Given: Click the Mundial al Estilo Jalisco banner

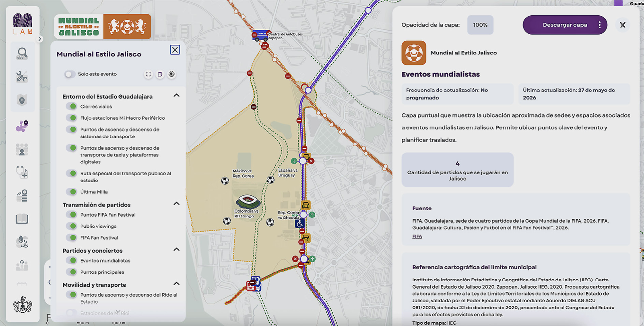Looking at the screenshot, I should (x=103, y=27).
